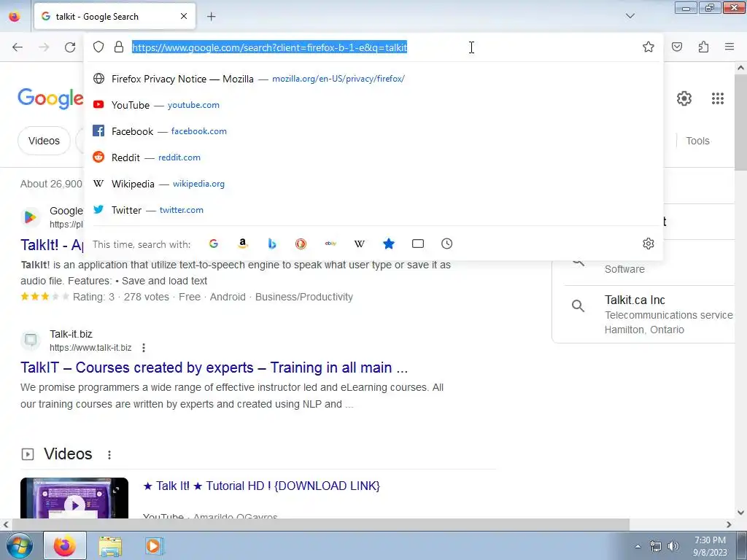Show hidden tray icons arrow
747x560 pixels.
638,546
